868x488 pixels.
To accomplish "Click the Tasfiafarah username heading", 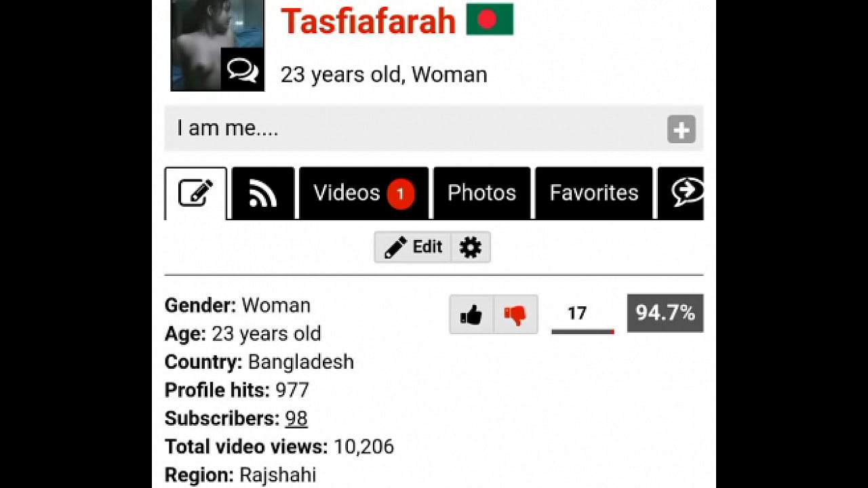I will [x=368, y=21].
